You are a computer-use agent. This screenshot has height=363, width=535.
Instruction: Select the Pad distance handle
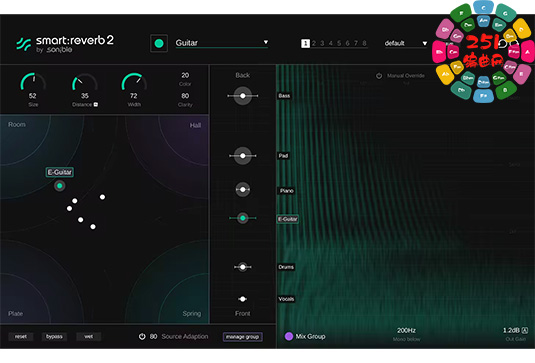243,156
